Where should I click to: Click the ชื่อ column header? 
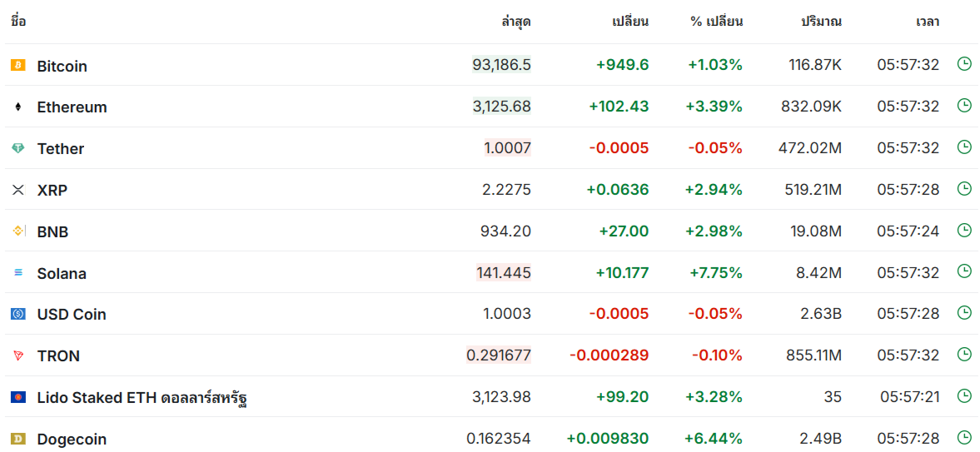tap(18, 22)
